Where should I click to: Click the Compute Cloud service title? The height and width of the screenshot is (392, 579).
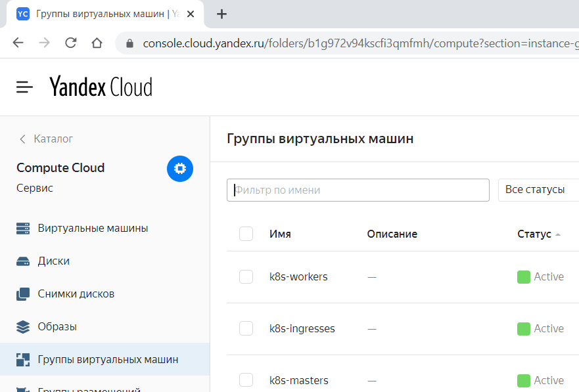tap(60, 168)
